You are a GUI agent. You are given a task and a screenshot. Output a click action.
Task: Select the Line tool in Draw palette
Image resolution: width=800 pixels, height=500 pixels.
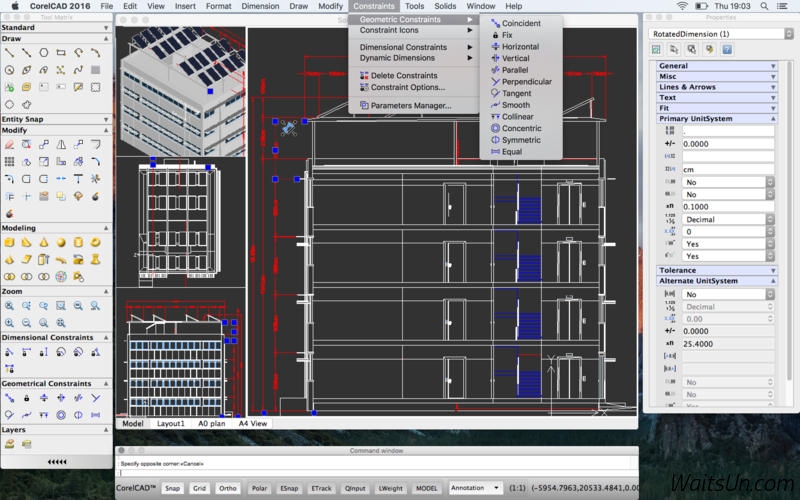[x=9, y=53]
